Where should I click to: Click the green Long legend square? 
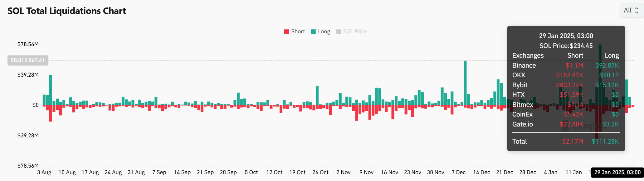pyautogui.click(x=313, y=31)
